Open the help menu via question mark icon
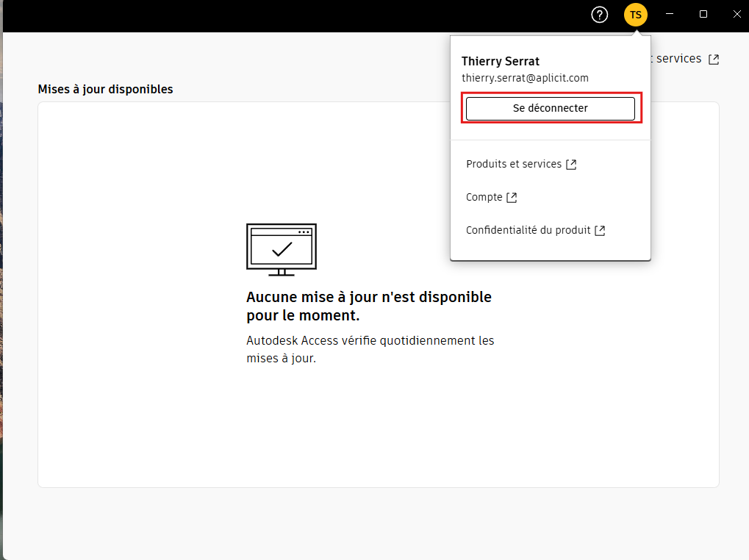This screenshot has width=749, height=560. [599, 14]
